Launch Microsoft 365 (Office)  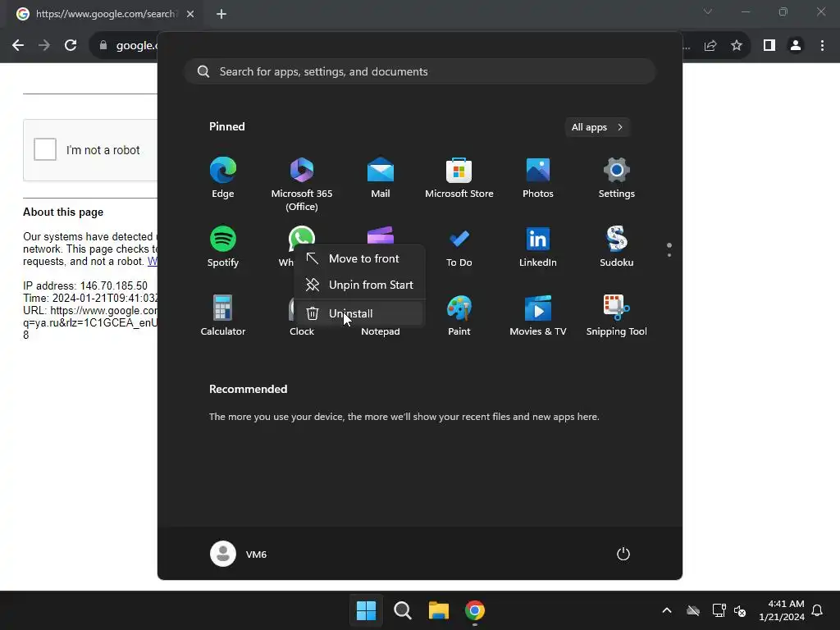click(302, 185)
